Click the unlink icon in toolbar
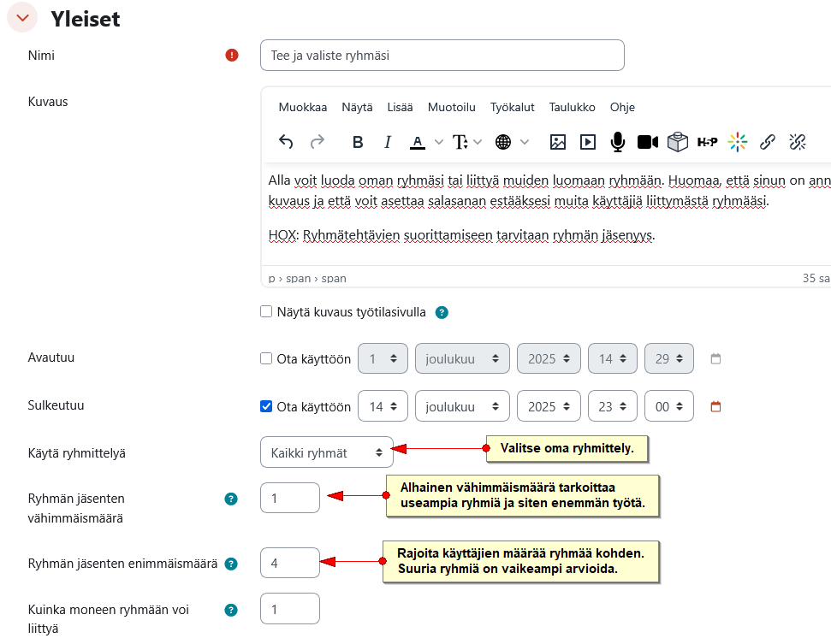This screenshot has height=644, width=831. pos(798,142)
